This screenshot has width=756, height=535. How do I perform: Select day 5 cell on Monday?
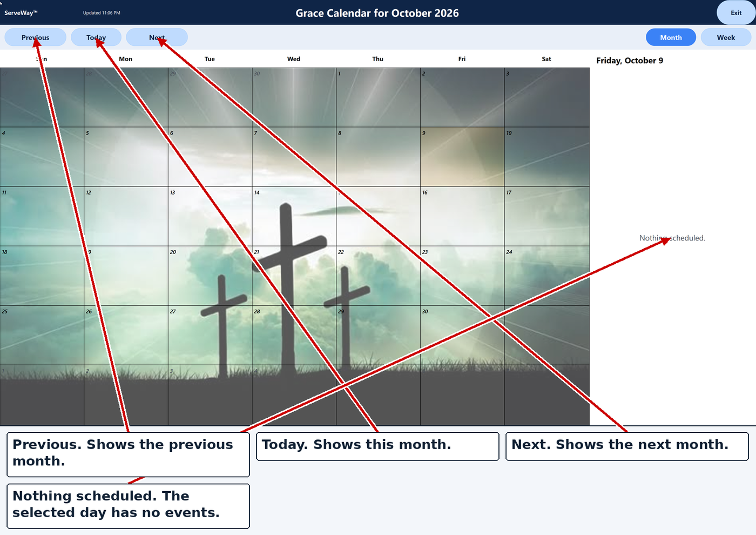click(x=126, y=157)
